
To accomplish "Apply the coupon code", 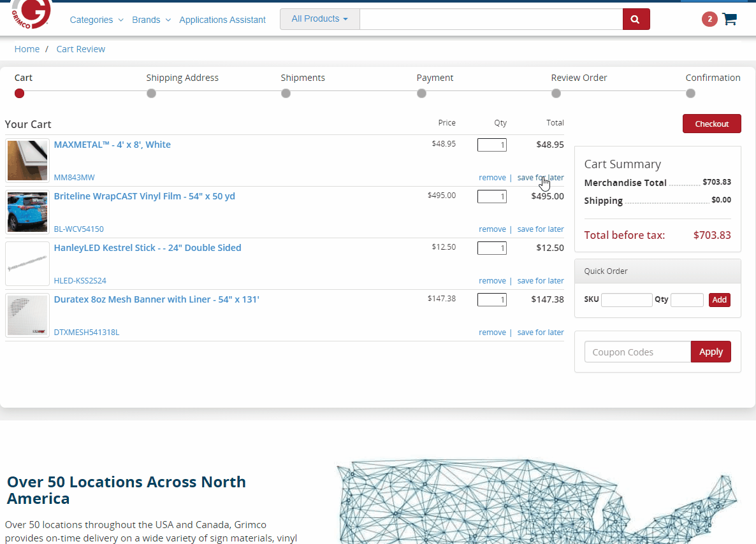I will pyautogui.click(x=710, y=352).
